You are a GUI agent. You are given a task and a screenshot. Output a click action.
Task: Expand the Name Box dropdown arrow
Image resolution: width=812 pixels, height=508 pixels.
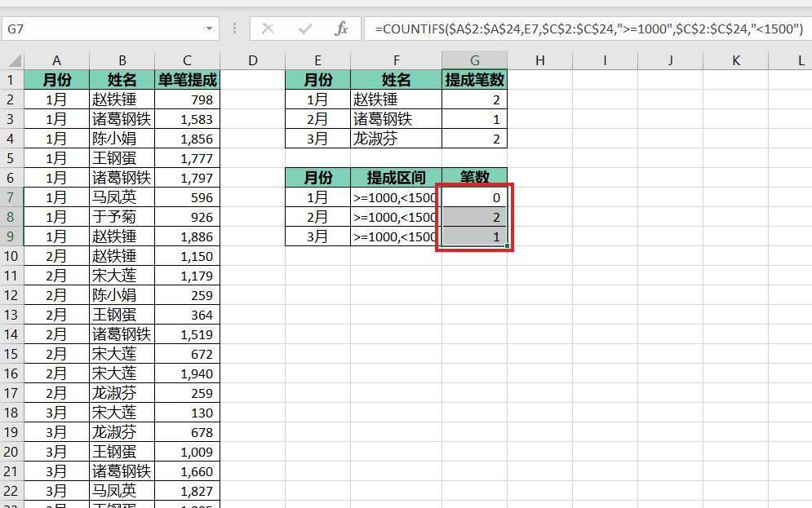[209, 29]
